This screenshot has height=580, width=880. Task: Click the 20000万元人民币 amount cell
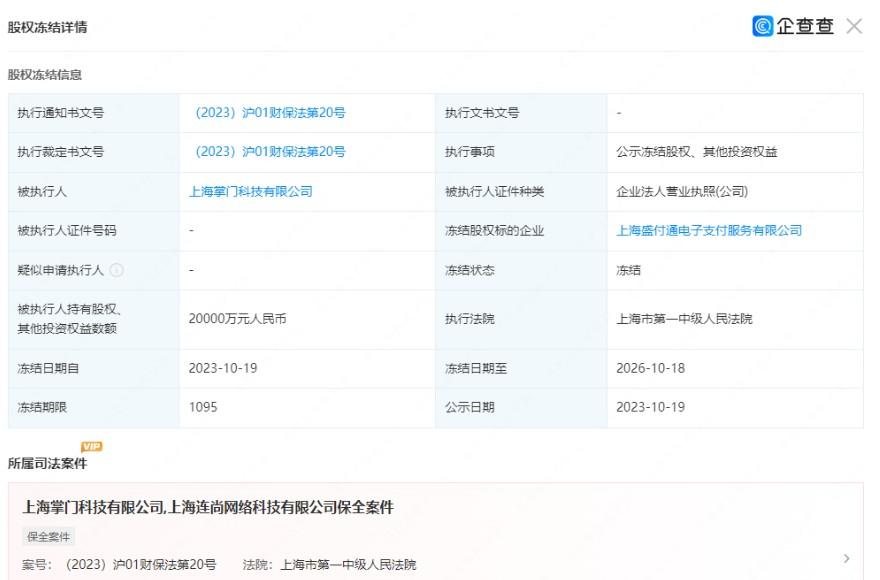coord(237,319)
